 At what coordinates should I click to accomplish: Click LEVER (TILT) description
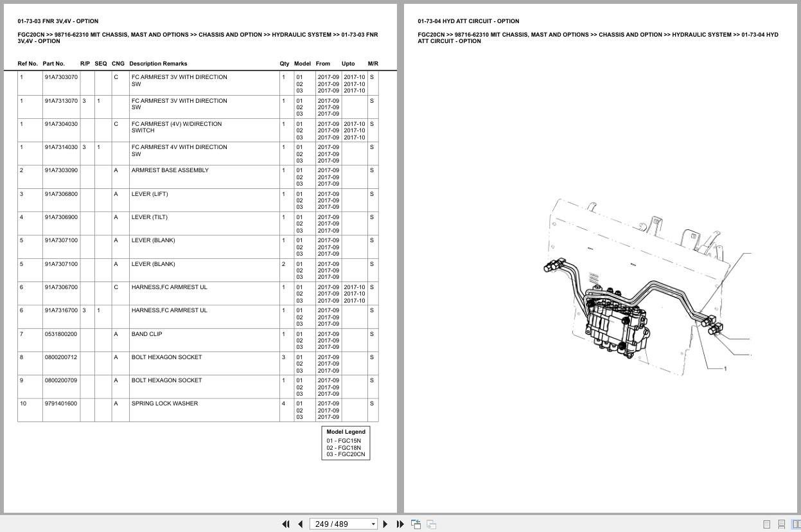pos(150,217)
